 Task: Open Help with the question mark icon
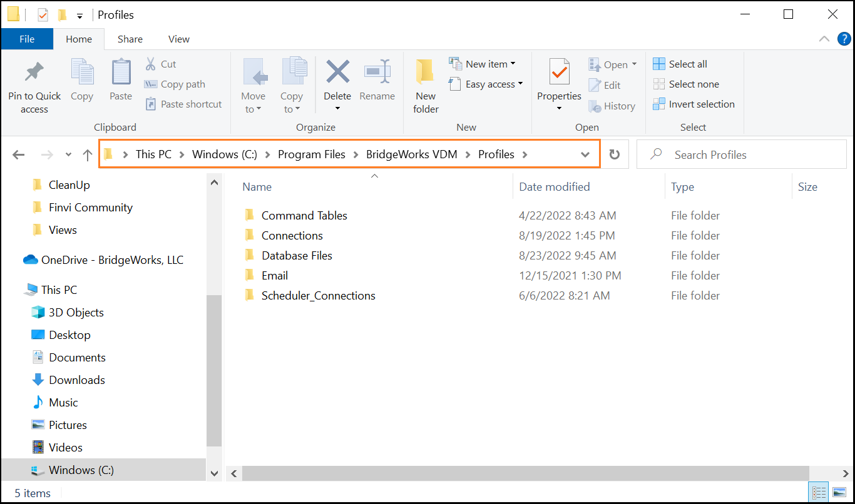(844, 39)
